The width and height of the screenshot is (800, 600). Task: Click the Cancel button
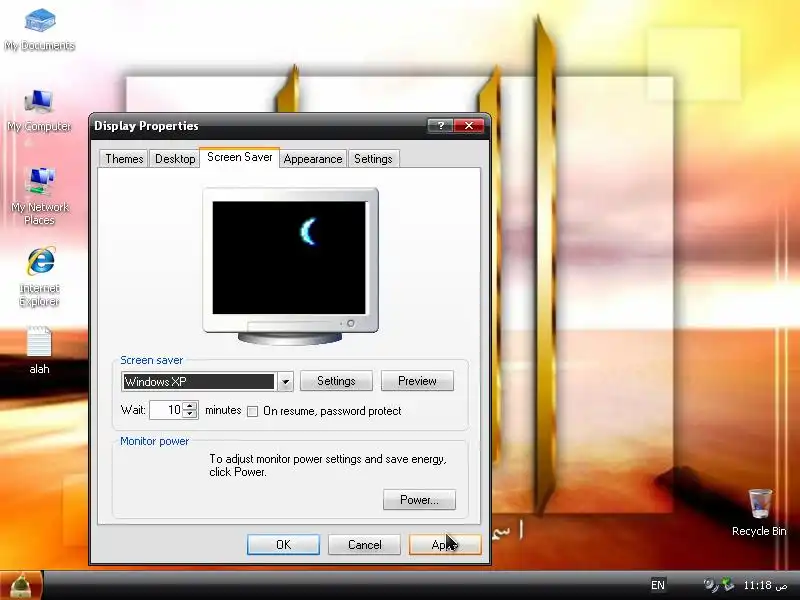[x=364, y=544]
